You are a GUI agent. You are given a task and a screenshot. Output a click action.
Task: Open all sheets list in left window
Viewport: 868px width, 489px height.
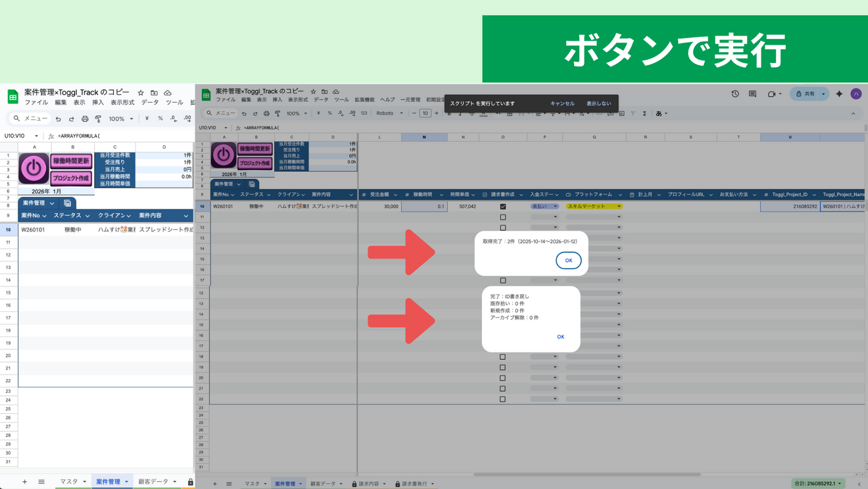41,482
